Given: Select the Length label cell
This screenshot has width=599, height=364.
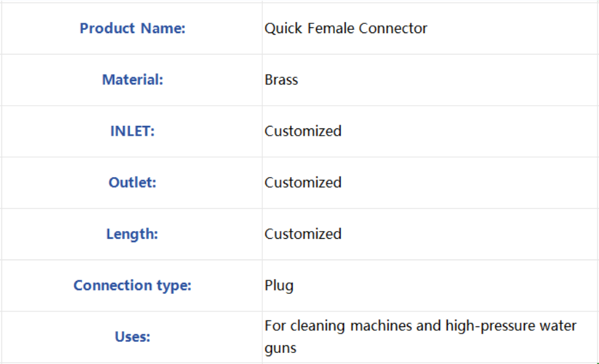Looking at the screenshot, I should [132, 234].
